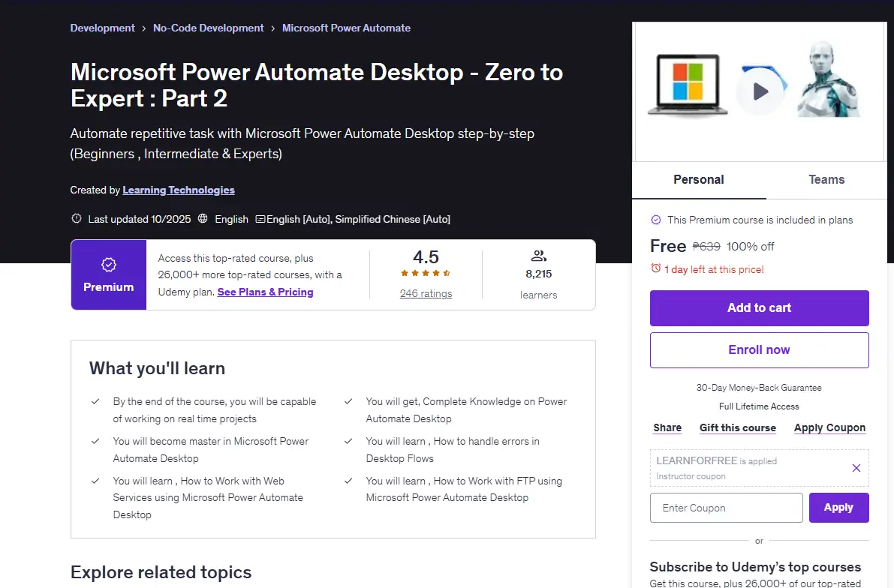
Task: Click the 8,215 learners count
Action: (539, 274)
